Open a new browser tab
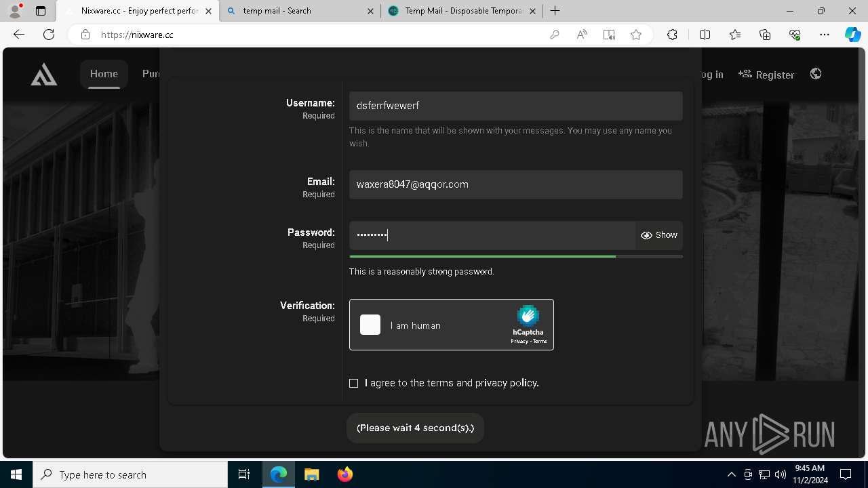868x488 pixels. [555, 11]
